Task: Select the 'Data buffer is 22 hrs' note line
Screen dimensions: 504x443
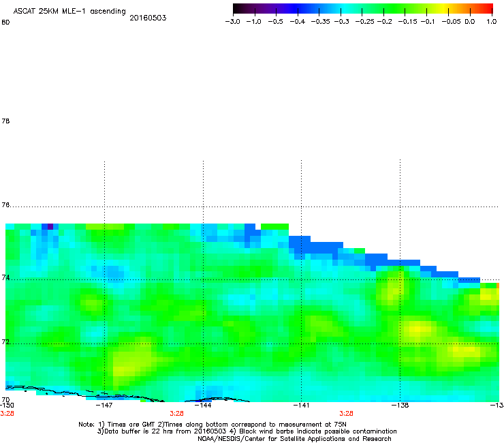Action: (x=247, y=431)
